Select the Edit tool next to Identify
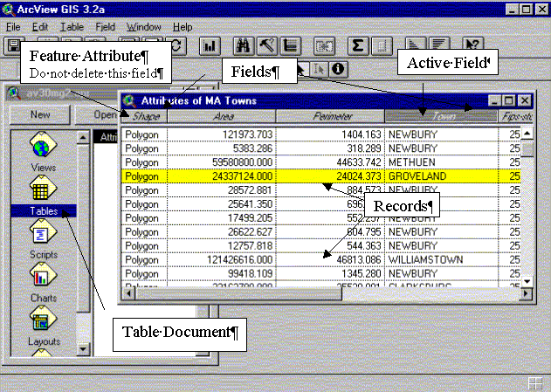The height and width of the screenshot is (392, 551). pos(319,68)
